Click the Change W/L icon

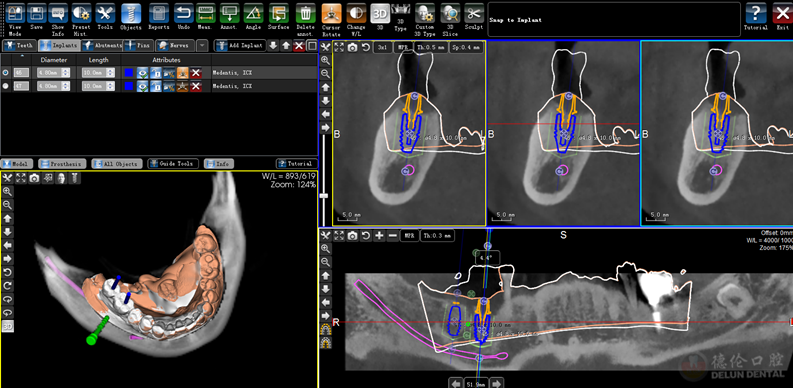coord(356,13)
